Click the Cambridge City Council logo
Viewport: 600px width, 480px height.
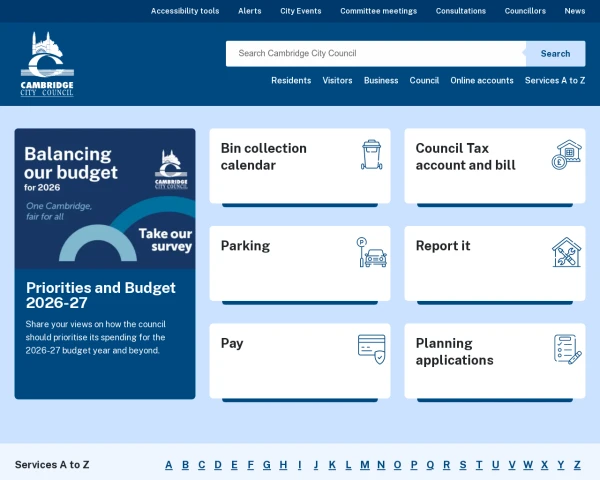pos(47,64)
